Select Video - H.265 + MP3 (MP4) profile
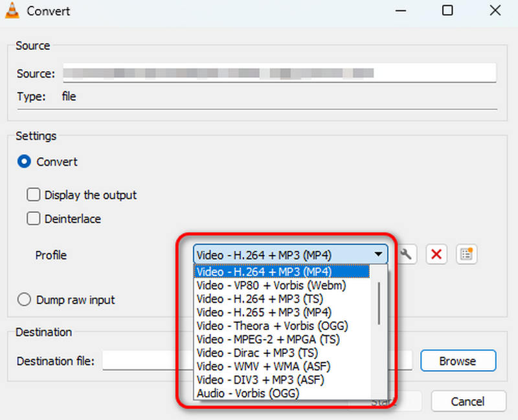The height and width of the screenshot is (420, 518). (272, 313)
